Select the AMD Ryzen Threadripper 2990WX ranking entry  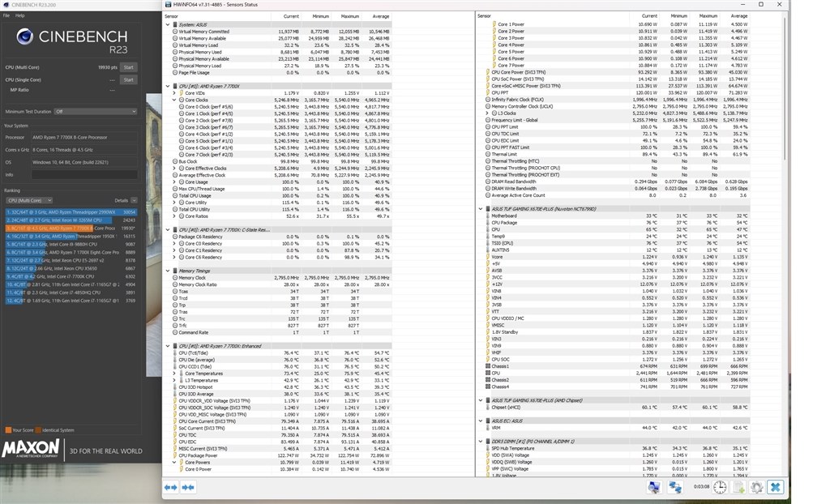pyautogui.click(x=71, y=211)
